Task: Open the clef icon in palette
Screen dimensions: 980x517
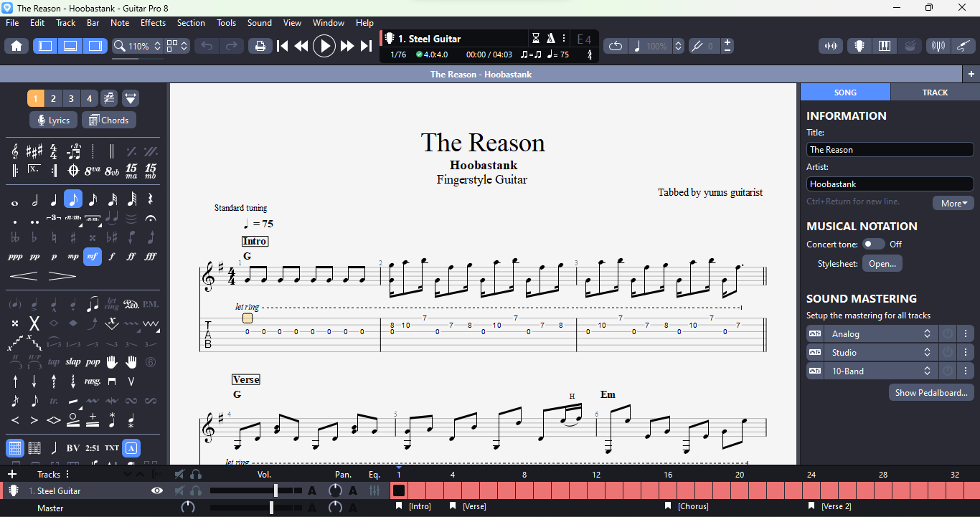Action: pos(15,151)
